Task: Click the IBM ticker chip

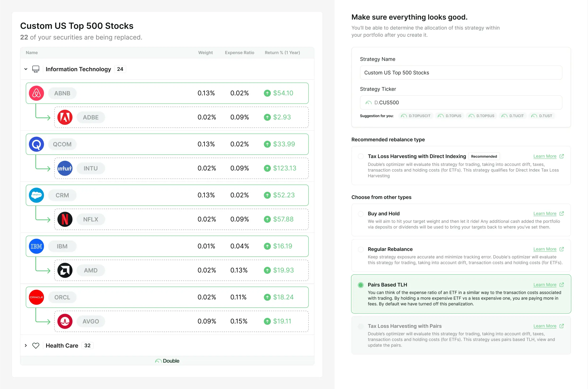Action: pyautogui.click(x=62, y=246)
